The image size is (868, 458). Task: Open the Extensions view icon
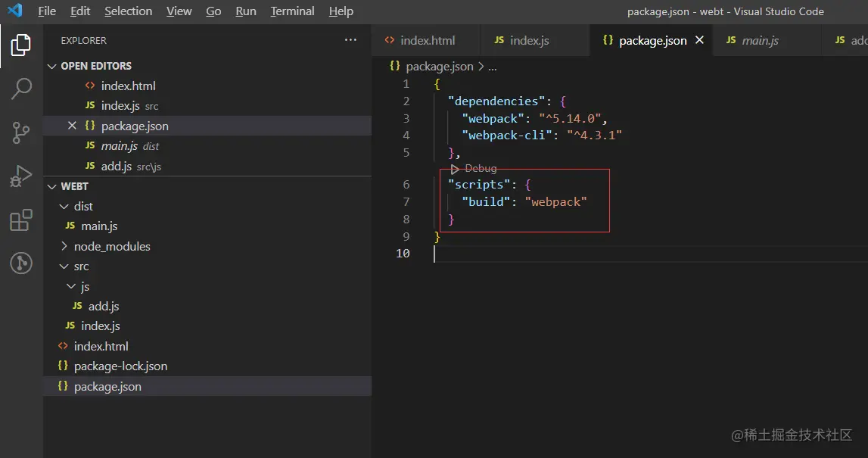(20, 220)
